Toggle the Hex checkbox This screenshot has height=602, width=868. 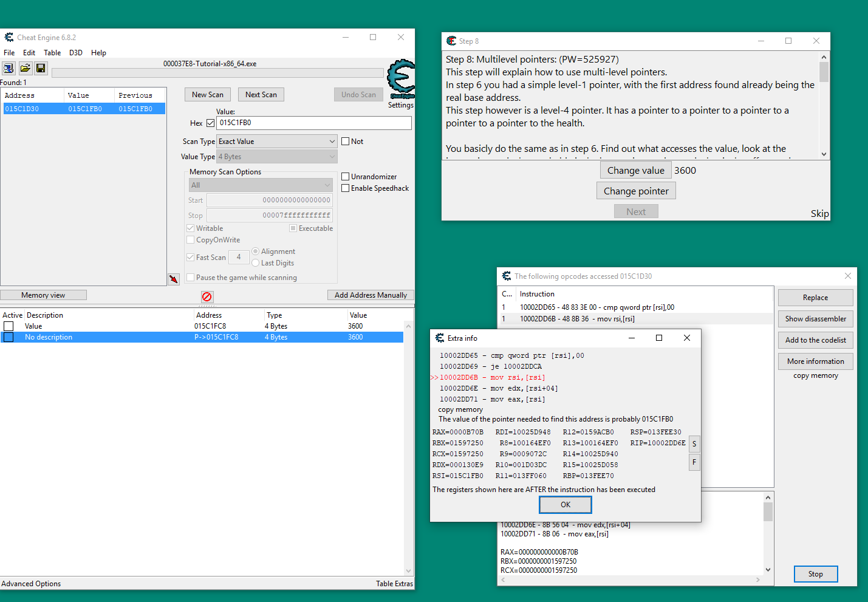(x=210, y=123)
